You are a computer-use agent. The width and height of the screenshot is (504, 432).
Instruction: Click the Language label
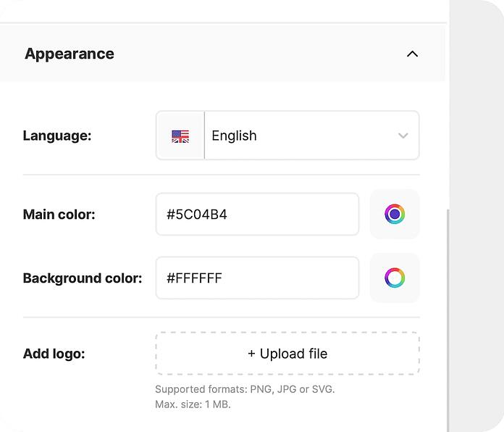pyautogui.click(x=57, y=136)
